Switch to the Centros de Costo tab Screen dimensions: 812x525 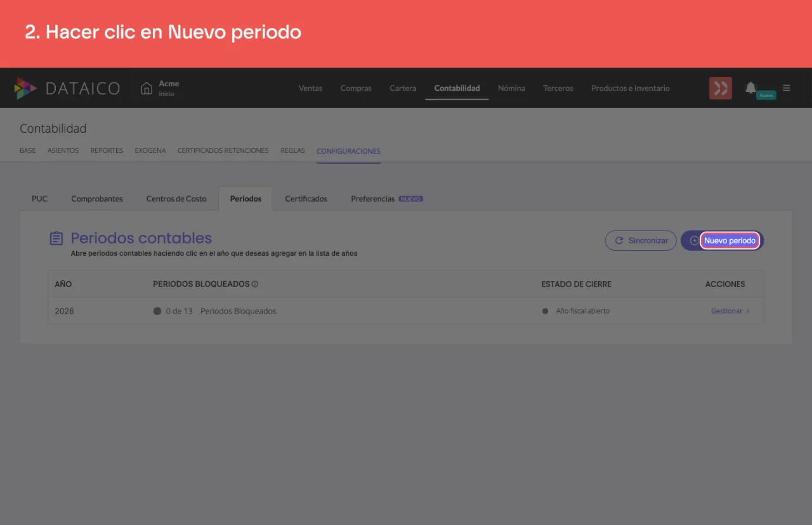coord(176,199)
